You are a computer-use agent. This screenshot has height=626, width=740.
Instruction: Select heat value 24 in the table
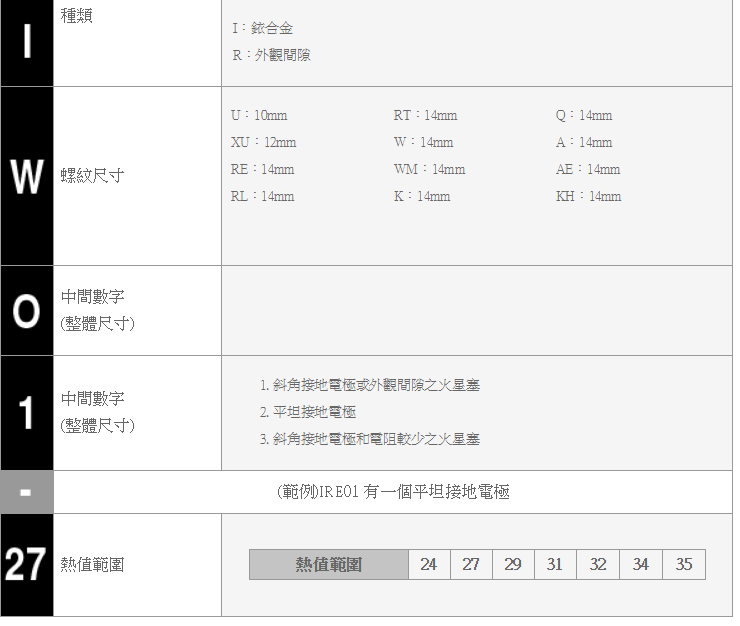pyautogui.click(x=429, y=565)
